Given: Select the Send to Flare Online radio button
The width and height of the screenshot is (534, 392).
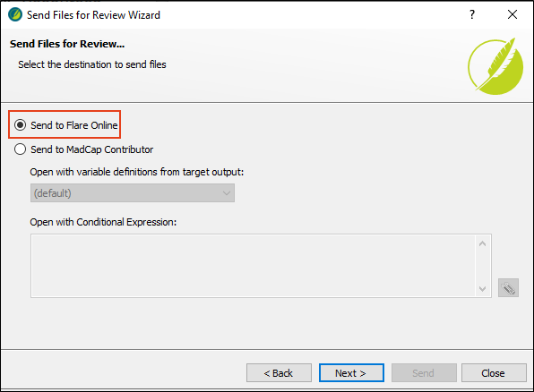Looking at the screenshot, I should pyautogui.click(x=20, y=125).
